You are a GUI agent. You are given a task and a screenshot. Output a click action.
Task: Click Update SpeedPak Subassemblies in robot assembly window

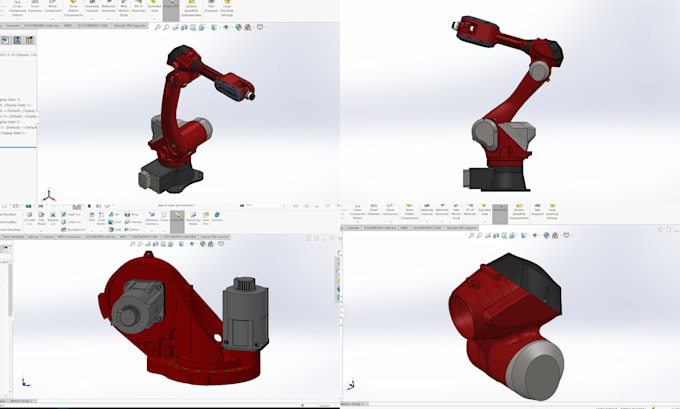191,8
